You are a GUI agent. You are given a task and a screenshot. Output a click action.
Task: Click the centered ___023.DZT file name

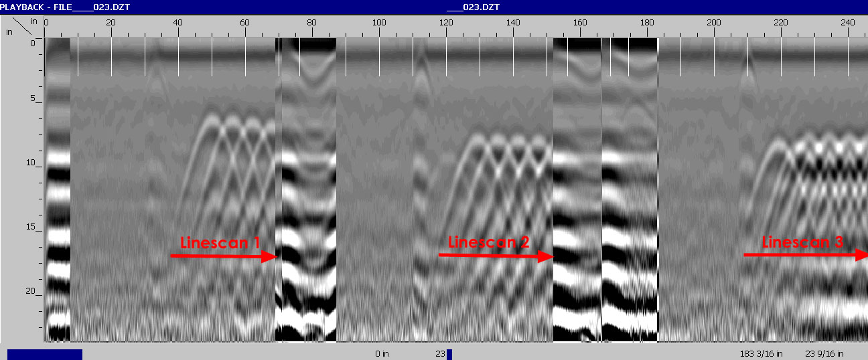point(473,7)
